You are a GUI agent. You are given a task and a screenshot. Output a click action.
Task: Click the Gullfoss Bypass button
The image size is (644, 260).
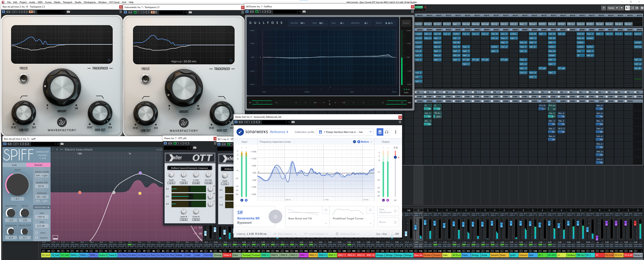[406, 23]
